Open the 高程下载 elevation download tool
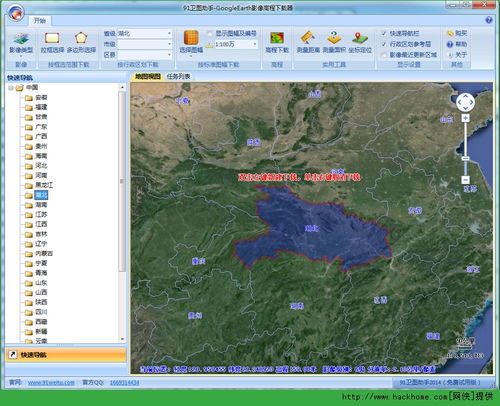 [x=277, y=43]
